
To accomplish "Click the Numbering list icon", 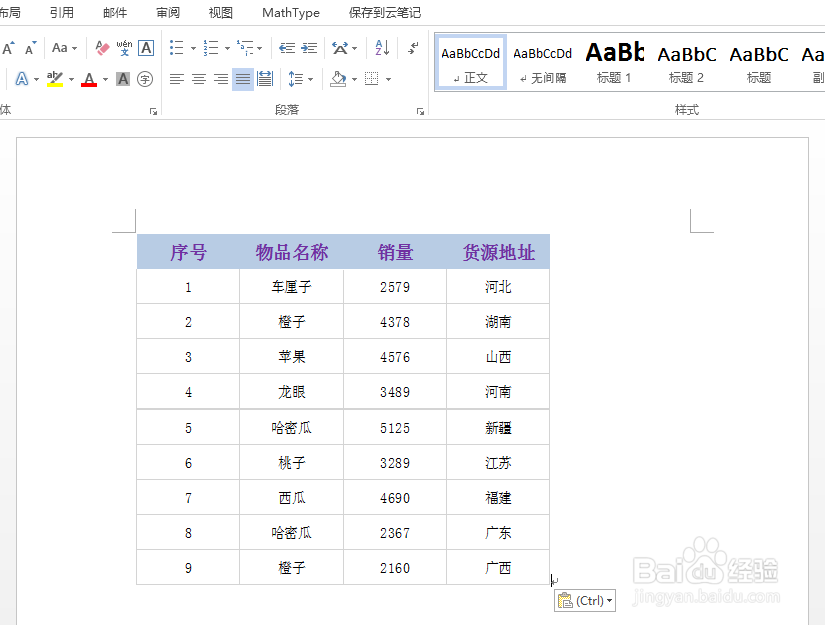I will pos(211,48).
